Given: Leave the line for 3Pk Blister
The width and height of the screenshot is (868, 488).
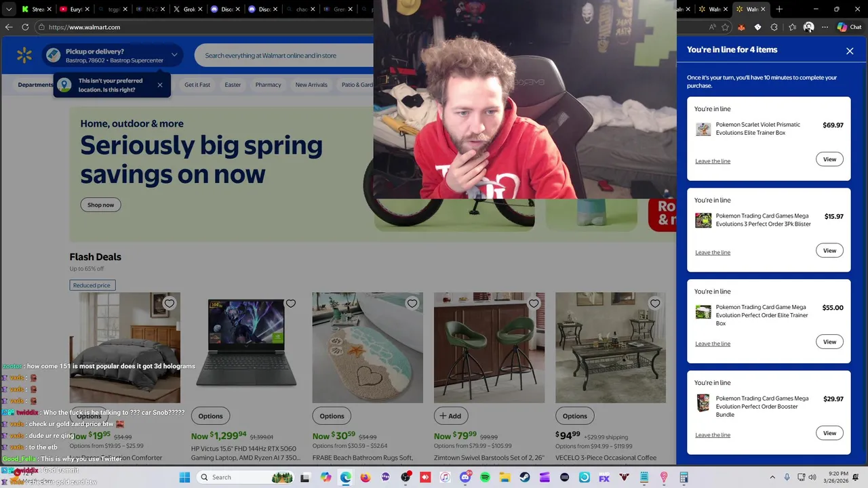Looking at the screenshot, I should [713, 253].
